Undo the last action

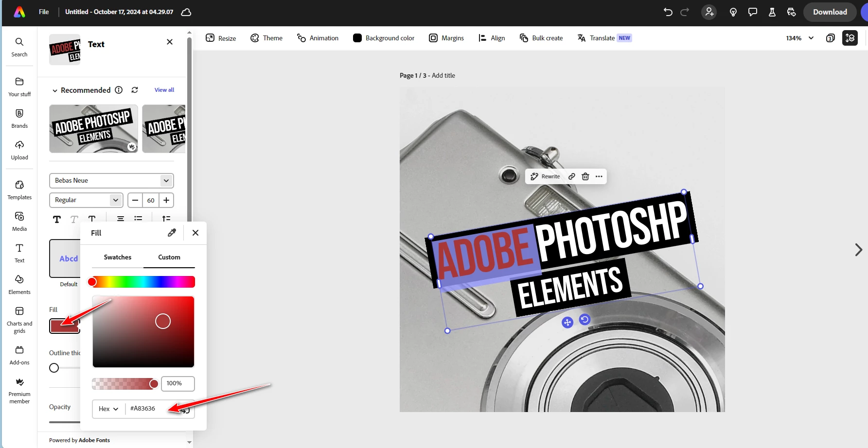(x=668, y=12)
